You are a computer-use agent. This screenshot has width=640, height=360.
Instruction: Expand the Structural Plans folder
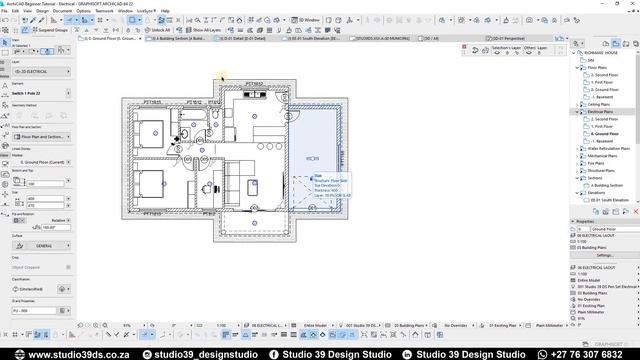(x=577, y=171)
